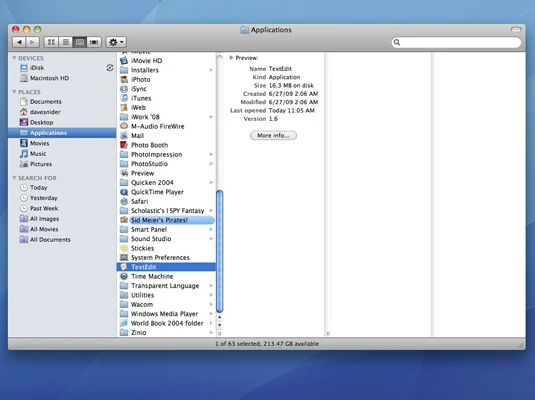This screenshot has height=400, width=535.
Task: Select iDisk in the sidebar
Action: coord(62,68)
